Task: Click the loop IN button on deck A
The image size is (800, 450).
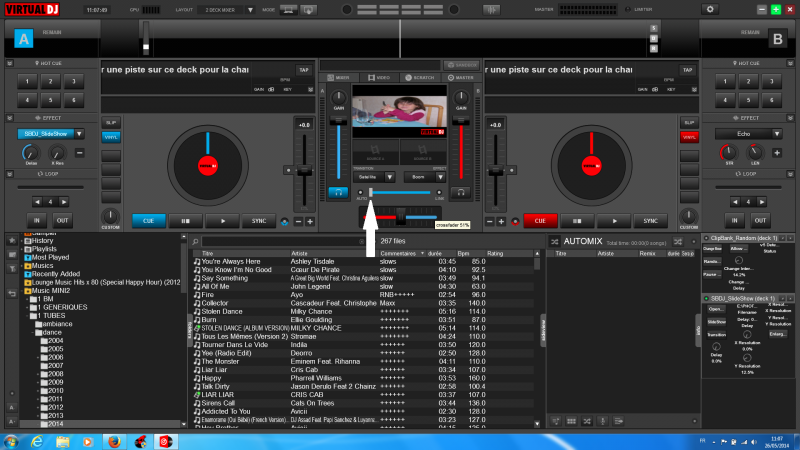Action: 37,220
